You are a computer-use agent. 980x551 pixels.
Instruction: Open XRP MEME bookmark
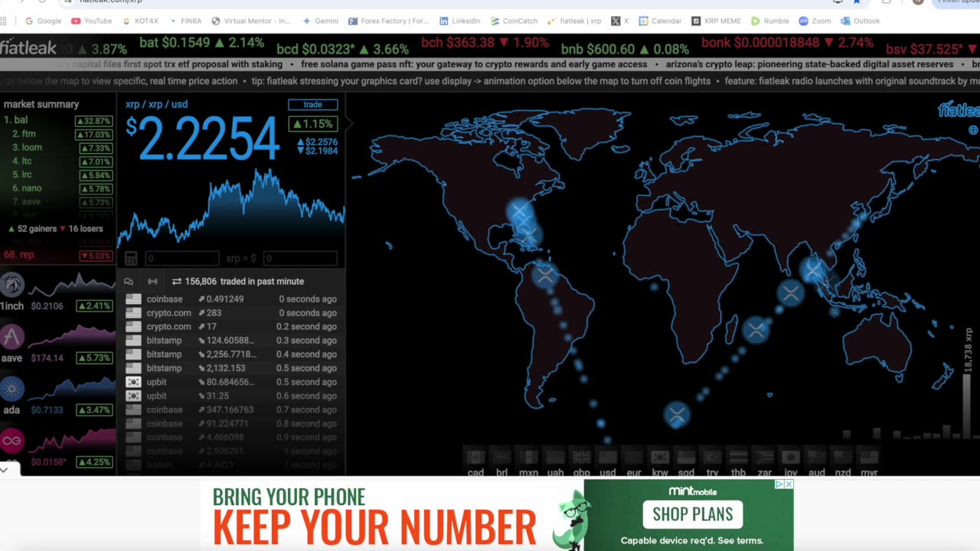click(716, 21)
